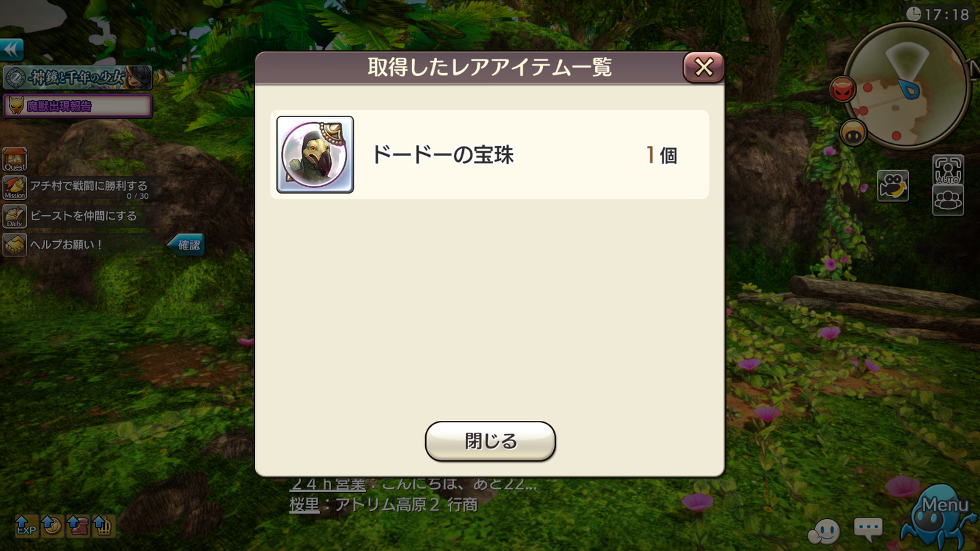Tap the EXP boost icon
Screen dimensions: 980x551
pyautogui.click(x=26, y=526)
